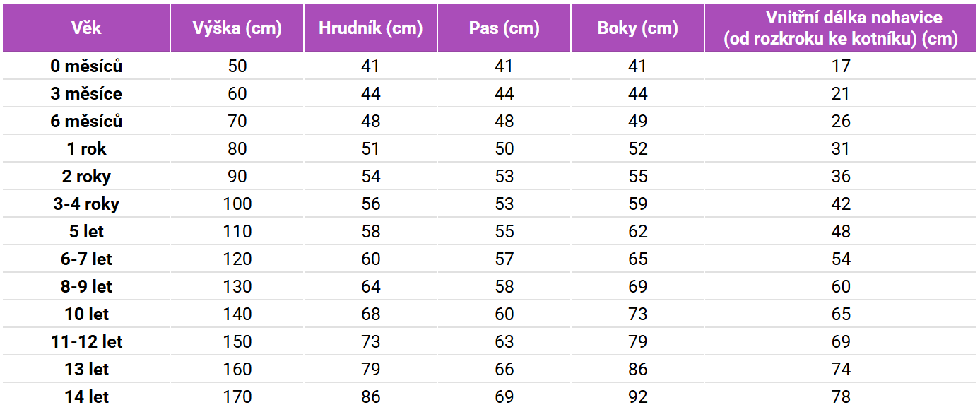Click the Věk column header

coord(86,28)
